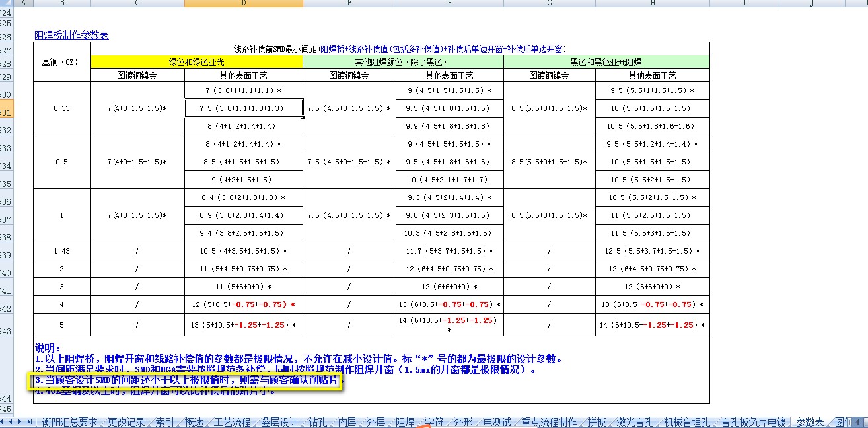This screenshot has height=428, width=868.
Task: Open the 钻孔 sheet tab
Action: [318, 422]
